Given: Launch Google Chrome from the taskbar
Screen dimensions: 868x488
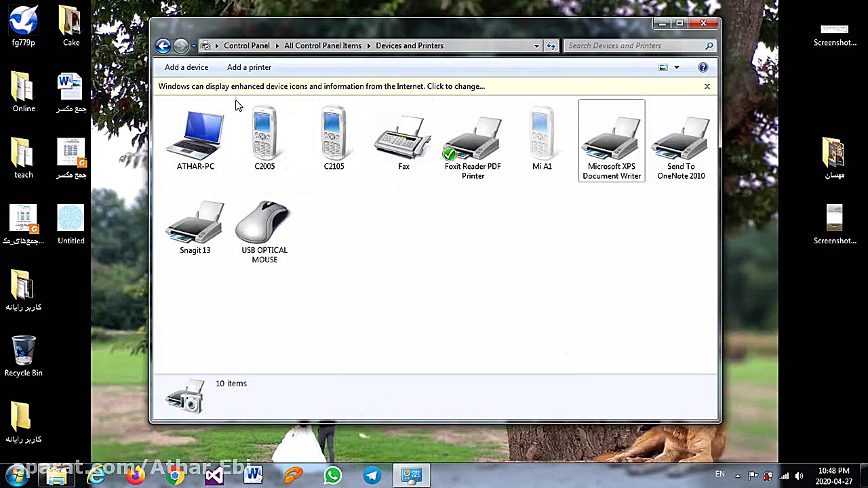Looking at the screenshot, I should tap(175, 476).
